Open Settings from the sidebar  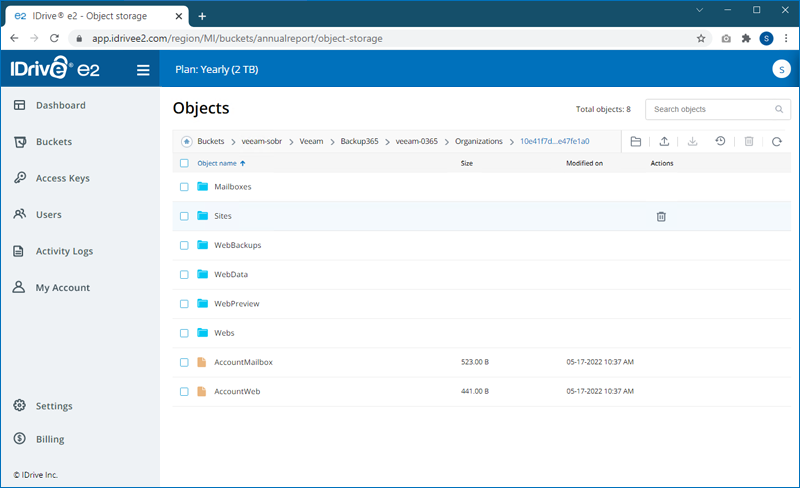(x=43, y=406)
